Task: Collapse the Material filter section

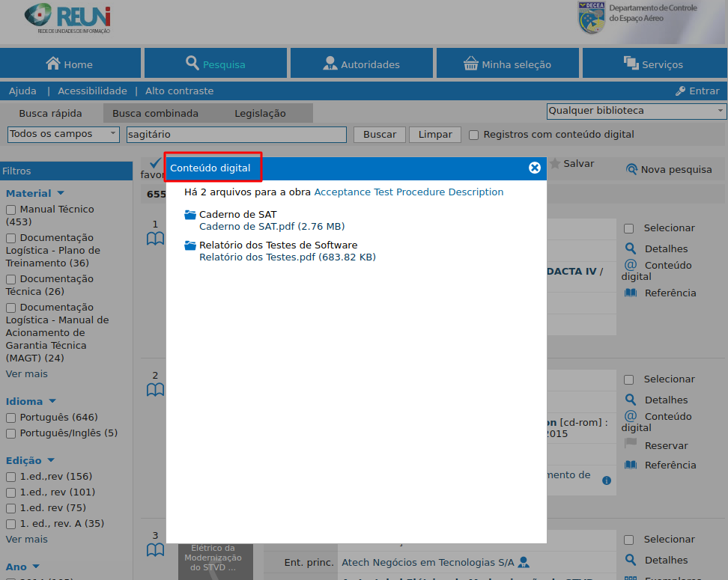Action: [x=61, y=193]
